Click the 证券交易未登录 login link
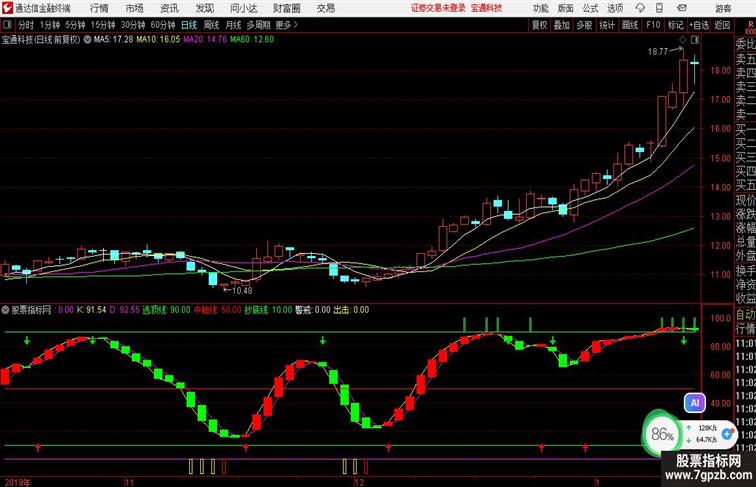Viewport: 756px width, 487px height. (438, 8)
